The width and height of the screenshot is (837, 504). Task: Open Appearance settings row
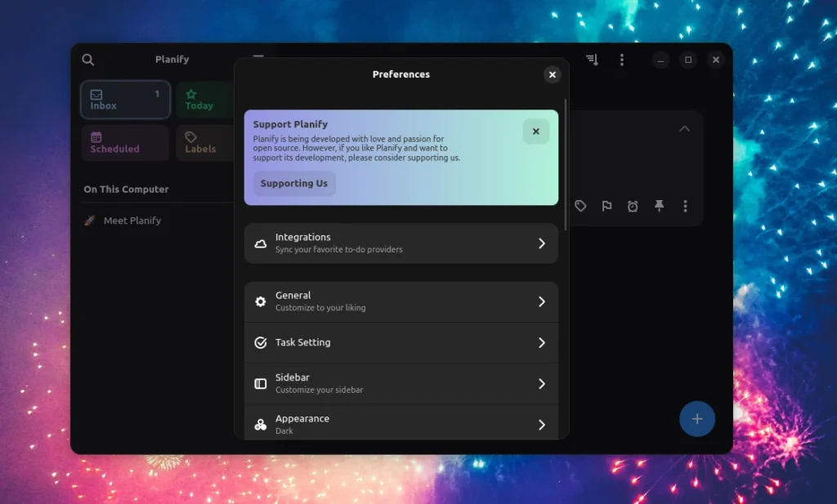(x=401, y=424)
